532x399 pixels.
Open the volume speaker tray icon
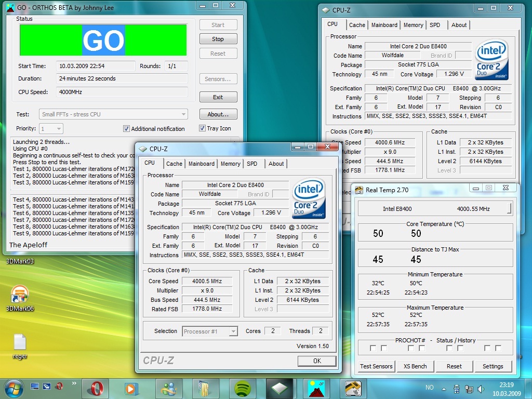pos(481,389)
